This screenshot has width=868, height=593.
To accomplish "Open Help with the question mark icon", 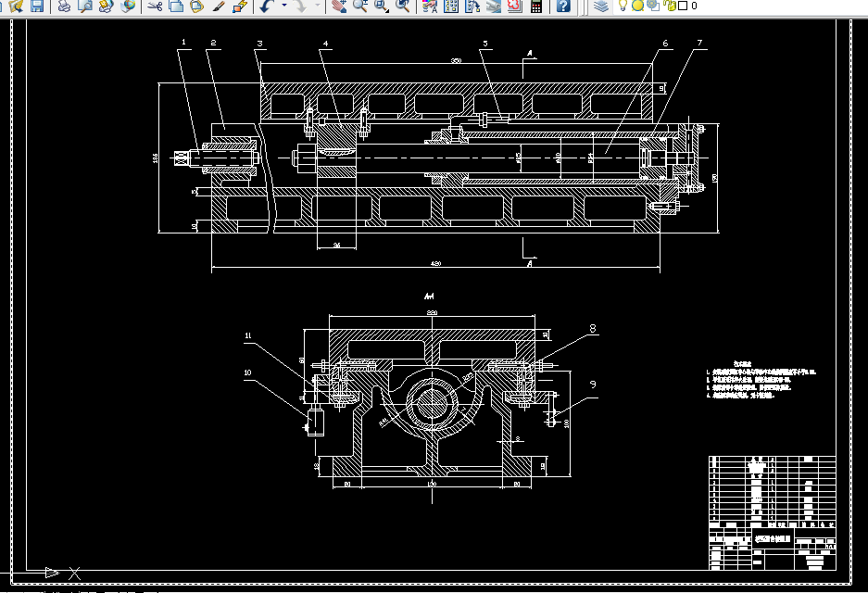I will [563, 6].
